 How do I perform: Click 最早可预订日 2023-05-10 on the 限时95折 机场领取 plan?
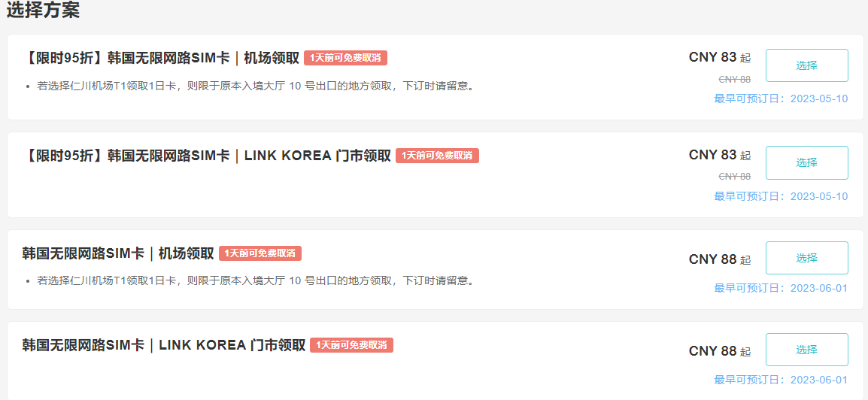[x=781, y=98]
